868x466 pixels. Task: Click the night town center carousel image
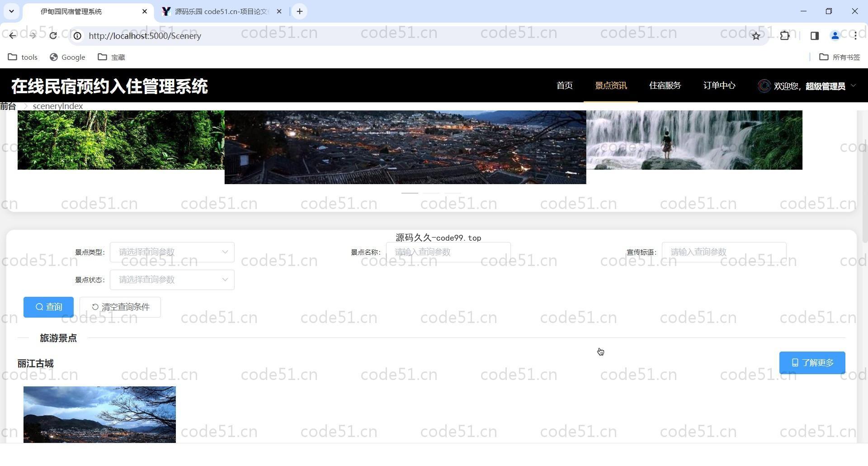point(406,147)
